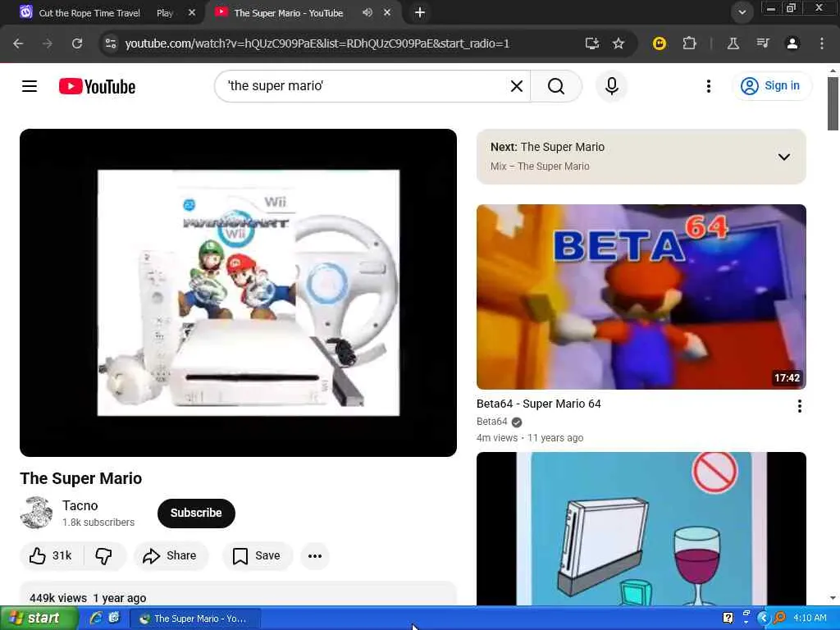The width and height of the screenshot is (840, 630).
Task: Go to YouTube home via the logo
Action: pos(97,86)
